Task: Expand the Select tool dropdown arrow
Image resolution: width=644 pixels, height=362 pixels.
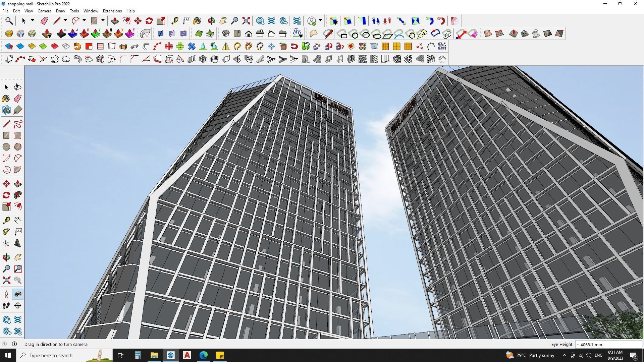Action: tap(33, 21)
